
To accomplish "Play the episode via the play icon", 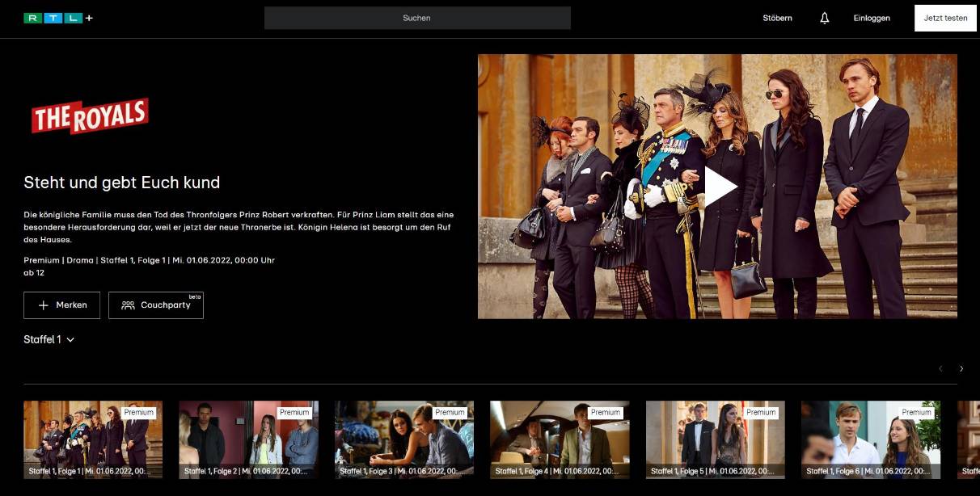I will coord(720,187).
